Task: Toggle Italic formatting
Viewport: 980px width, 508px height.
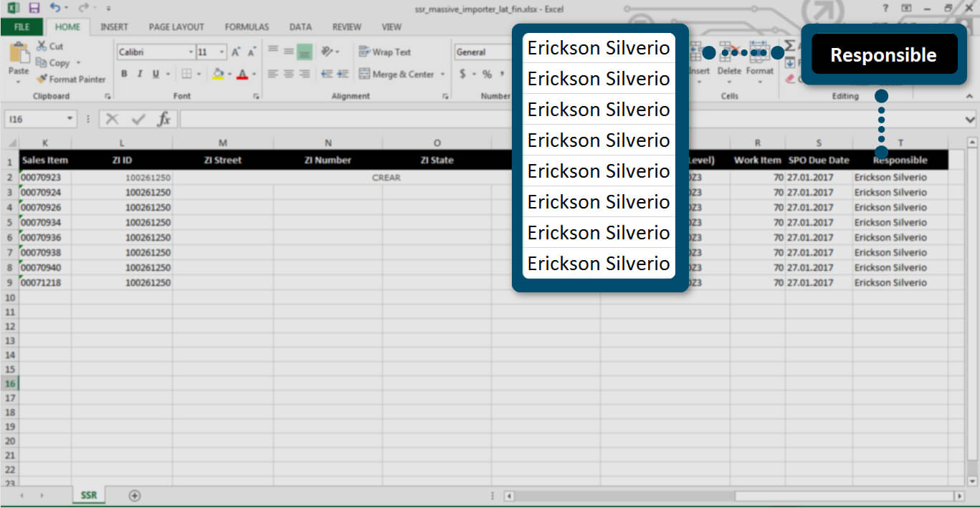Action: (x=139, y=74)
